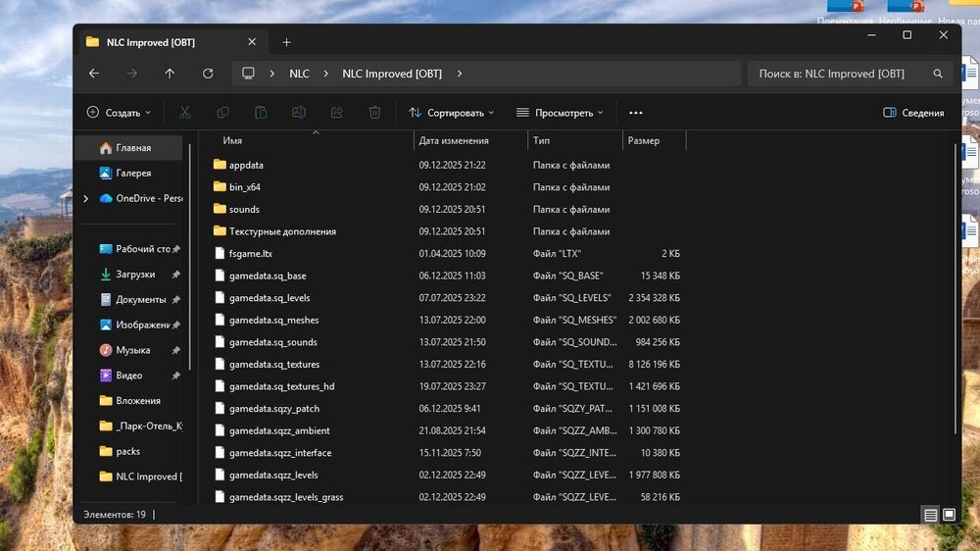Click the Cut scissors icon in toolbar
This screenshot has width=980, height=551.
coord(184,113)
